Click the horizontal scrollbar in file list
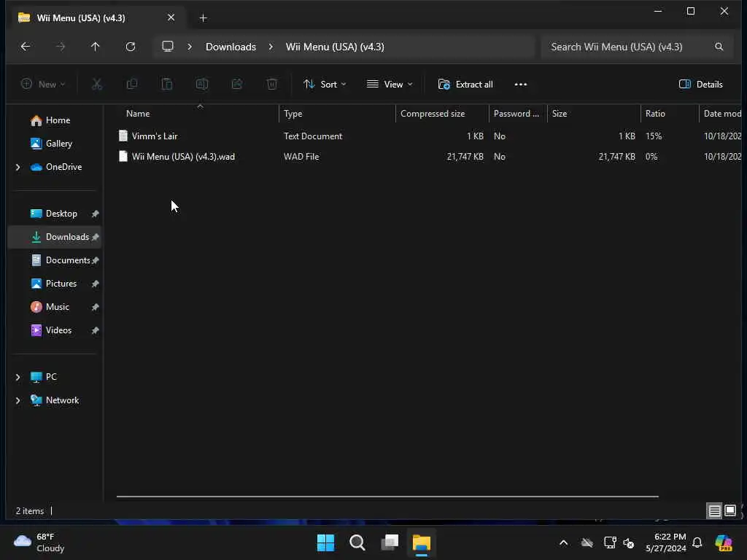The width and height of the screenshot is (747, 560). [387, 497]
